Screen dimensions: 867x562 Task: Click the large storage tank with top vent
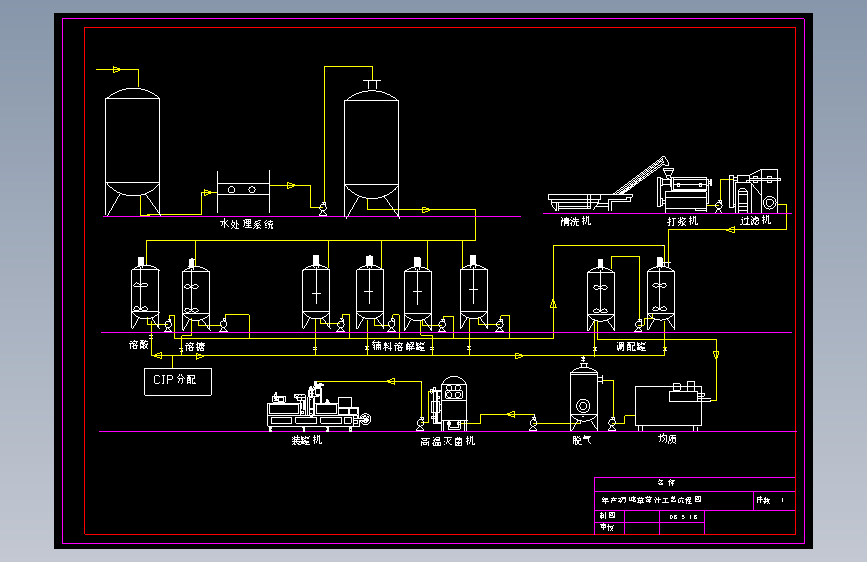[372, 149]
